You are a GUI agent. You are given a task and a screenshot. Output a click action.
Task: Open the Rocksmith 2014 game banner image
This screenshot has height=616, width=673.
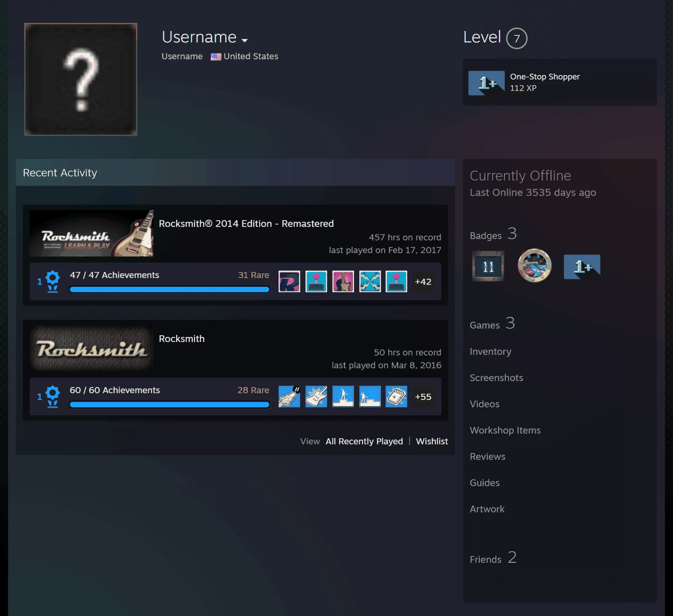click(91, 233)
